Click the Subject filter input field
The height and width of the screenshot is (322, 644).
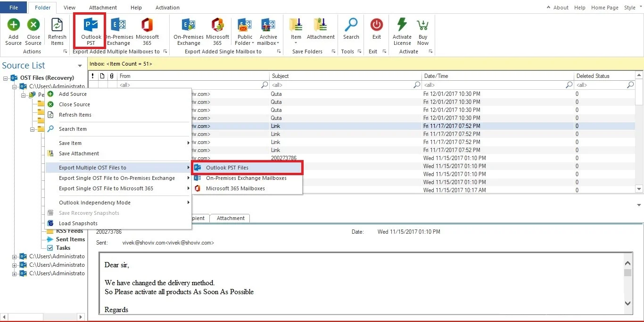(346, 85)
